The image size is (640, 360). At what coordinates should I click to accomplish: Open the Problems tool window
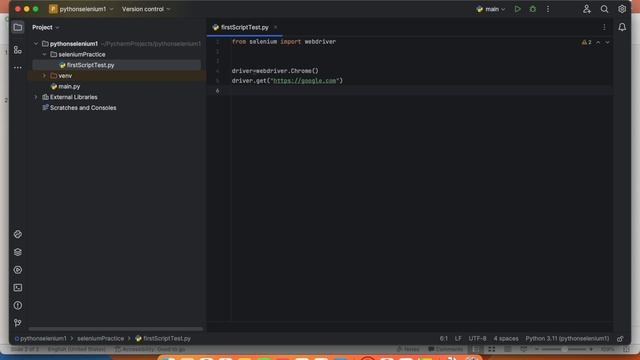(x=18, y=305)
